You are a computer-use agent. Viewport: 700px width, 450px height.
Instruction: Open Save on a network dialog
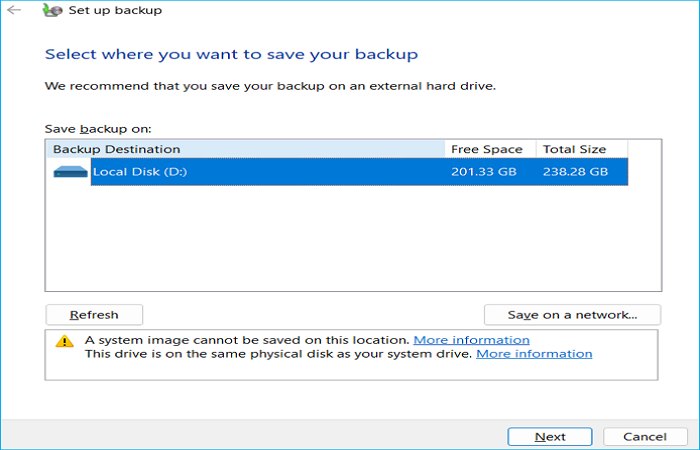[x=572, y=315]
